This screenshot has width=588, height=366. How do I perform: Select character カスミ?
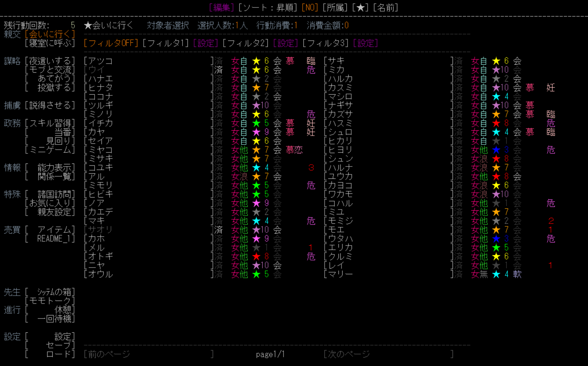(389, 88)
